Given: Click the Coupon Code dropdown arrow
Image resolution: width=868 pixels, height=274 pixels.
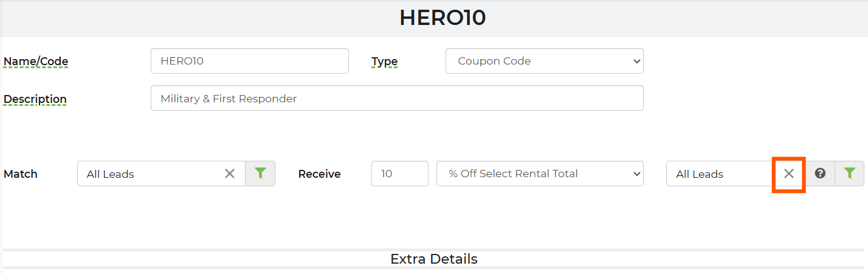Looking at the screenshot, I should pyautogui.click(x=636, y=61).
